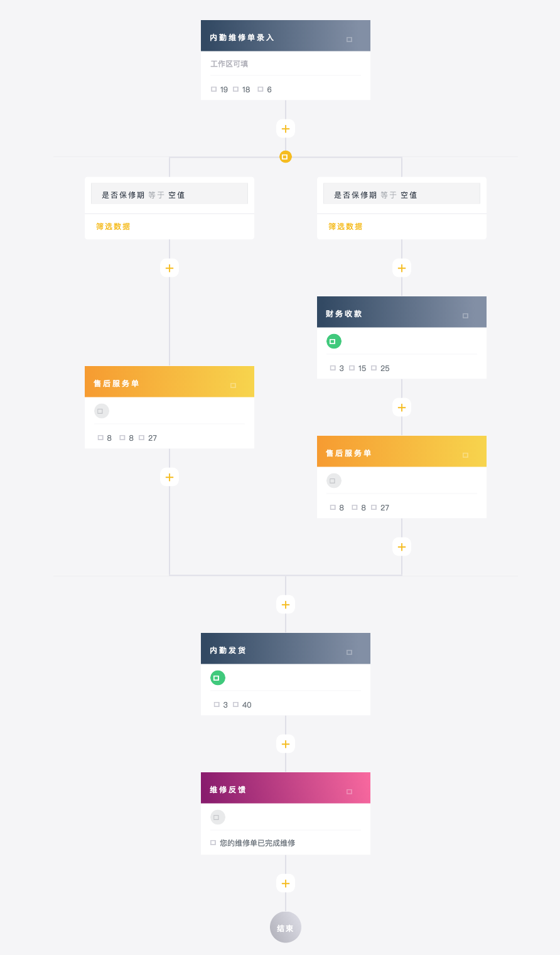Click the 结束 end node

(286, 927)
